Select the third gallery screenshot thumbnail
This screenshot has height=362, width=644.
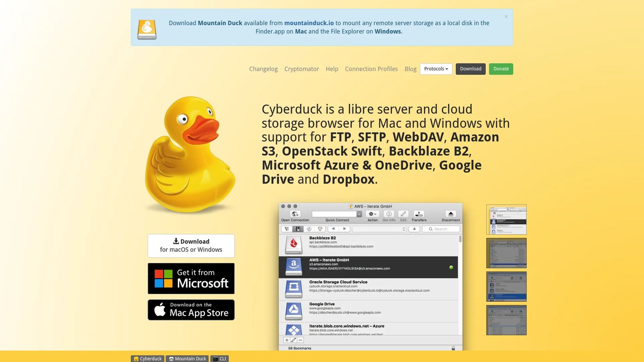point(506,287)
